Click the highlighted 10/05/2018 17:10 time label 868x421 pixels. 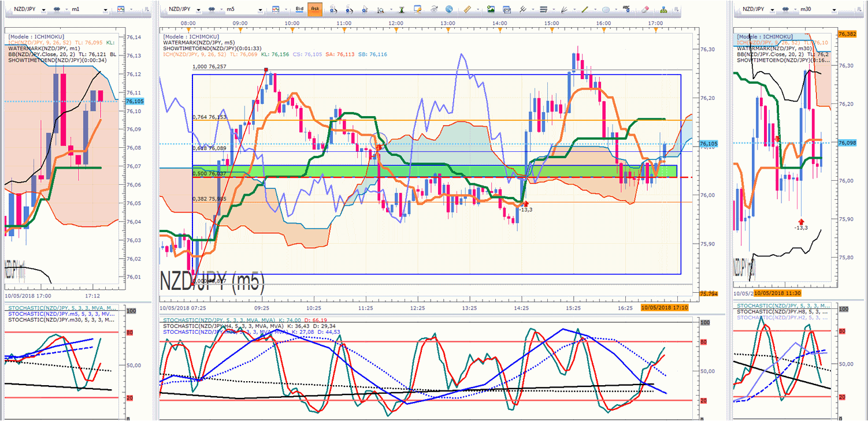tap(665, 308)
